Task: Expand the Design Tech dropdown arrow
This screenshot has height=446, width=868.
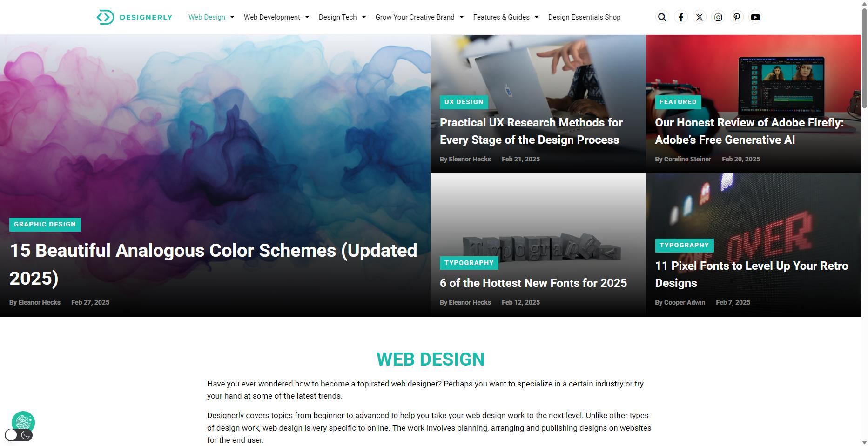Action: point(364,17)
